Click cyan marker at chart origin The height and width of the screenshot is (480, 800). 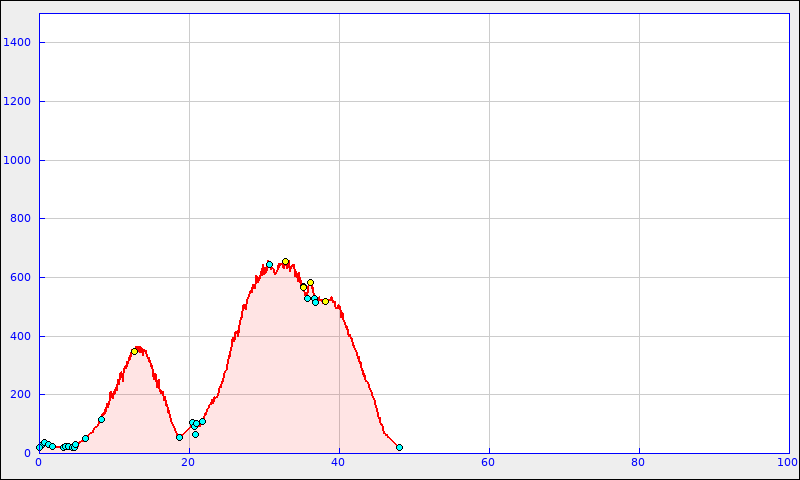[40, 447]
